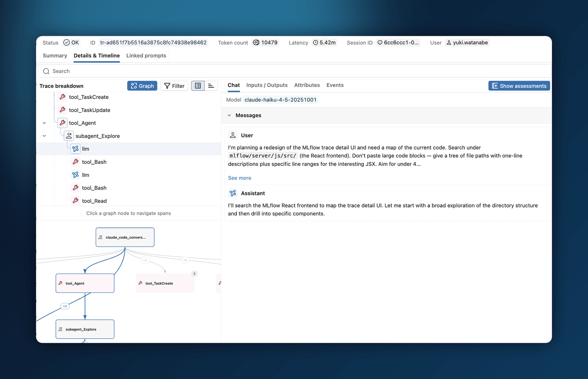
Task: Switch to the span tree list view
Action: 198,86
